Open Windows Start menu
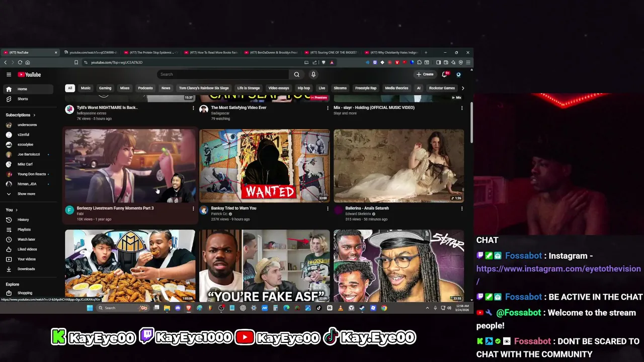 click(90, 308)
